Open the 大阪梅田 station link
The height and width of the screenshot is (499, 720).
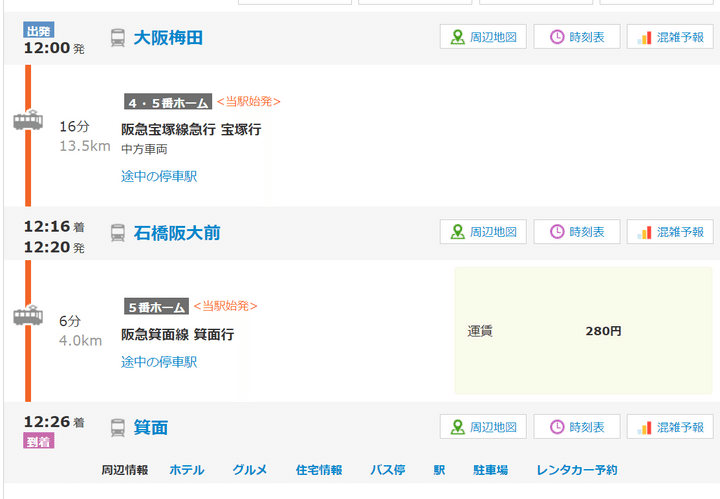(169, 38)
